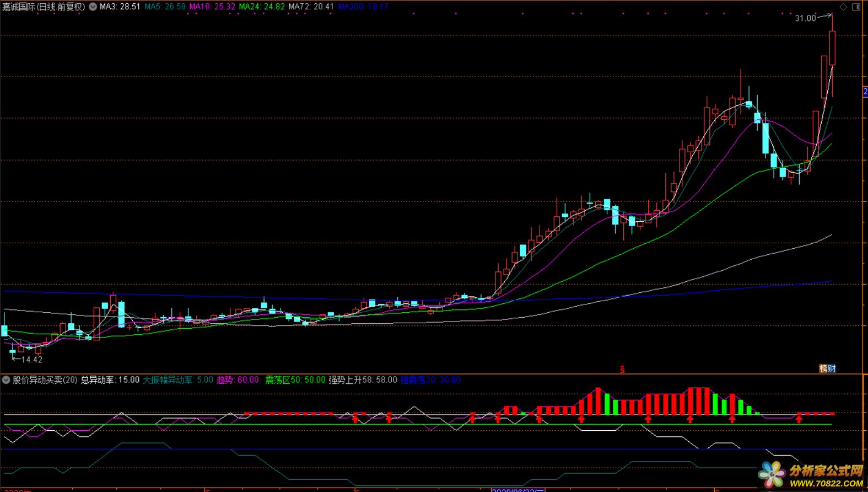Click the 总异动率: 15.00 value
The image size is (868, 492).
coord(110,379)
